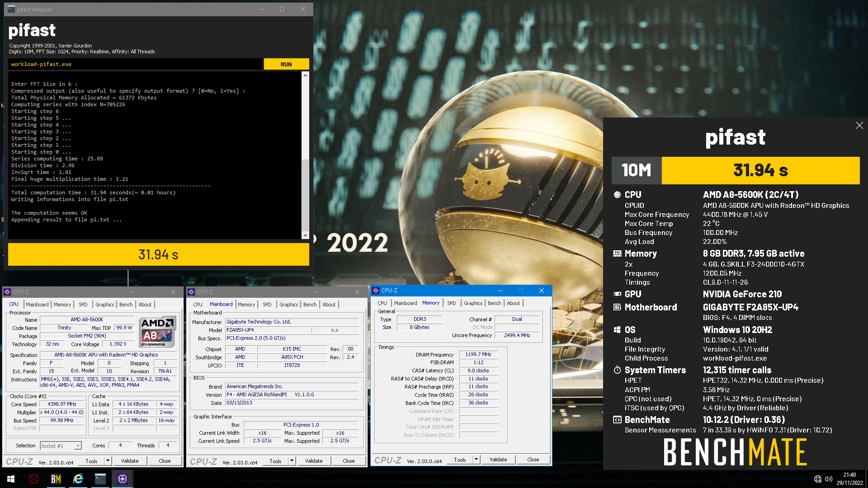Open Bench tab in first CPU-Z window
This screenshot has width=868, height=488.
126,305
